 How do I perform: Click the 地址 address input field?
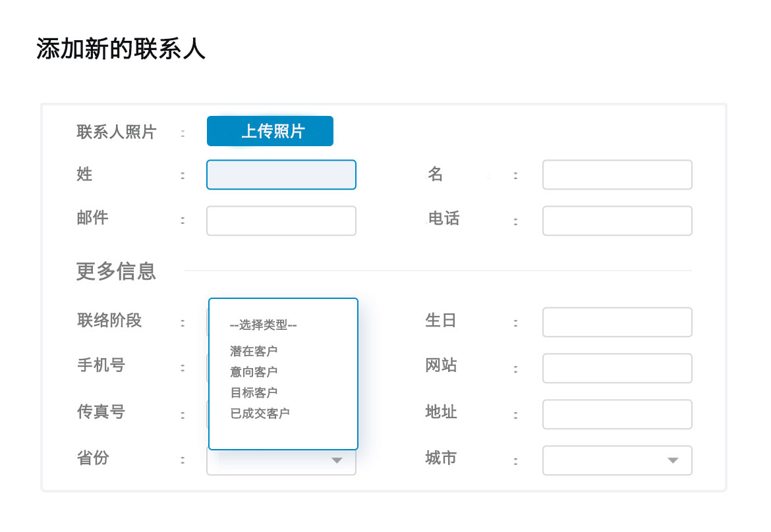(x=617, y=414)
